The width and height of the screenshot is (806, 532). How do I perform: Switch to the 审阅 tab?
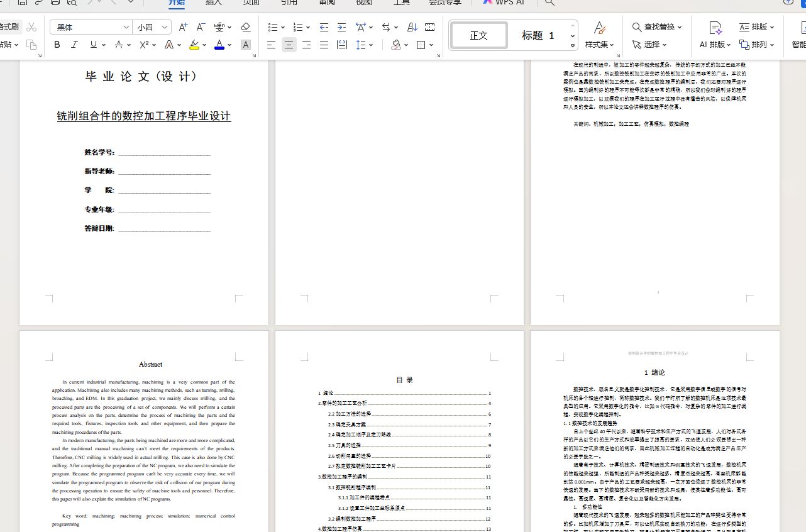[327, 3]
